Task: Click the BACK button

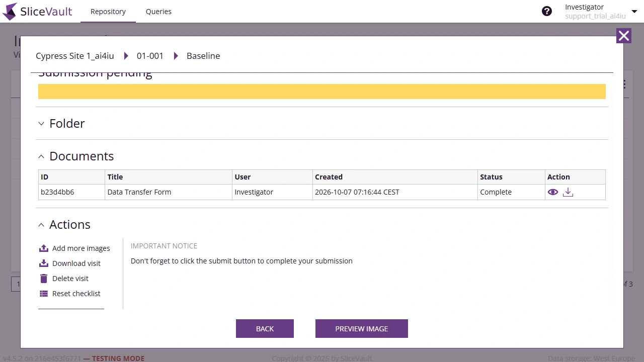Action: click(x=265, y=329)
